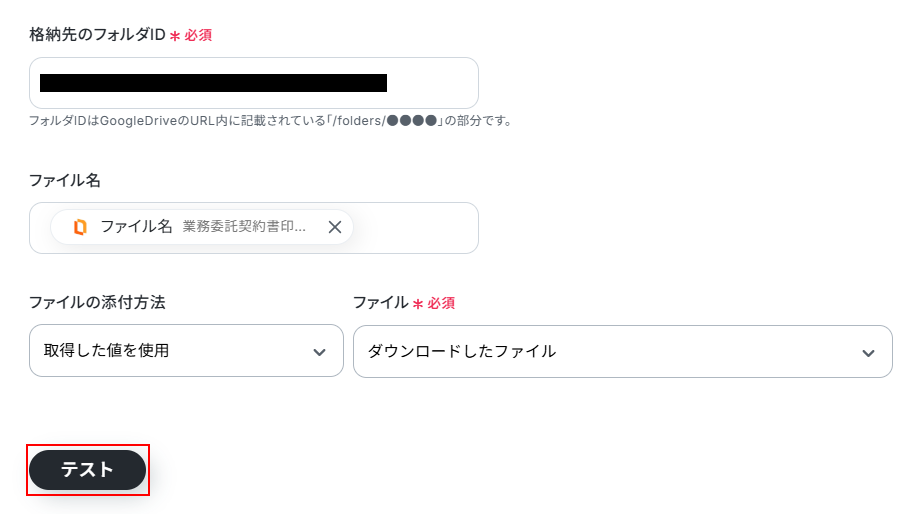Click the ファイル名 label above the chip field
The image size is (924, 514).
pos(65,180)
